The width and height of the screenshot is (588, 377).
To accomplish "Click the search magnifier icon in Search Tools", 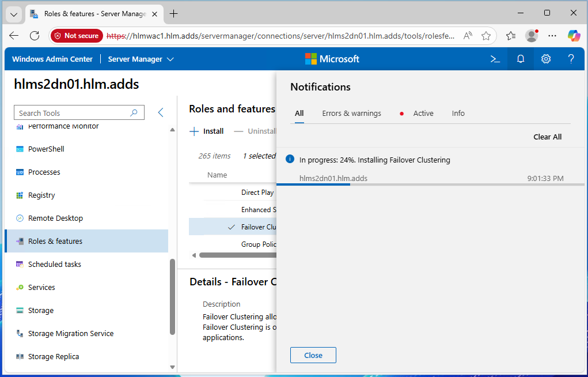I will [x=134, y=113].
